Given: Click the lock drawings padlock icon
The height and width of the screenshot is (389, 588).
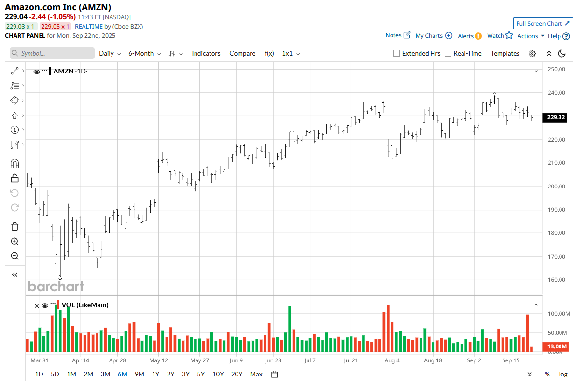Looking at the screenshot, I should point(14,178).
